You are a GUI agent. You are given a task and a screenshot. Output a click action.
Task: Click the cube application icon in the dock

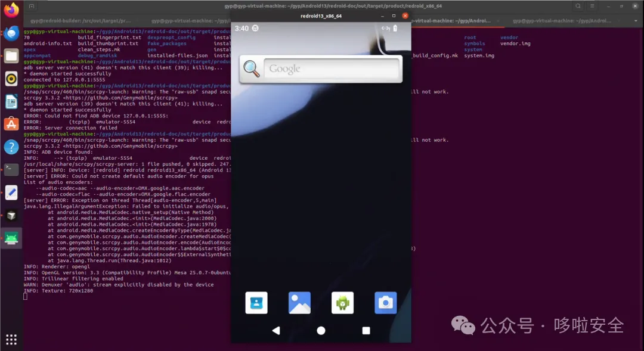click(x=11, y=216)
